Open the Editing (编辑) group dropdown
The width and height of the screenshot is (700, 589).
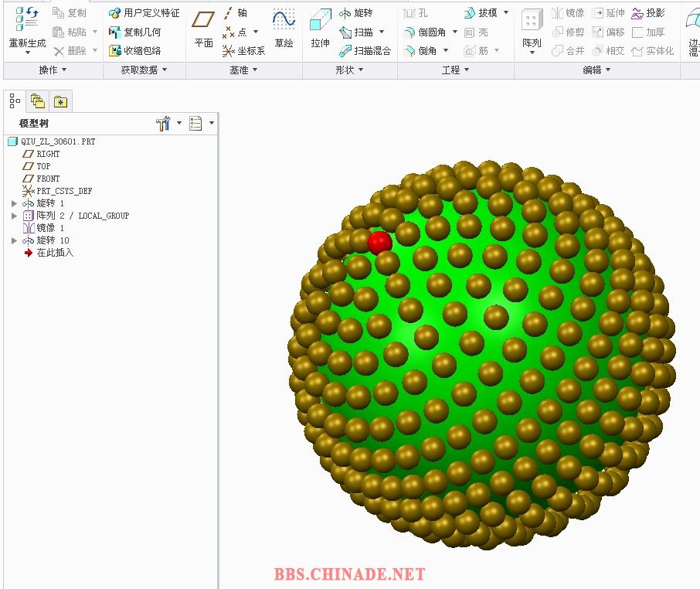click(596, 70)
